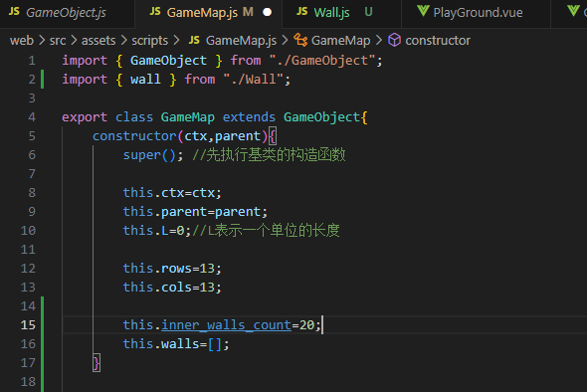Click the class symbol icon in breadcrumb
Viewport: 587px width, 392px height.
click(300, 40)
